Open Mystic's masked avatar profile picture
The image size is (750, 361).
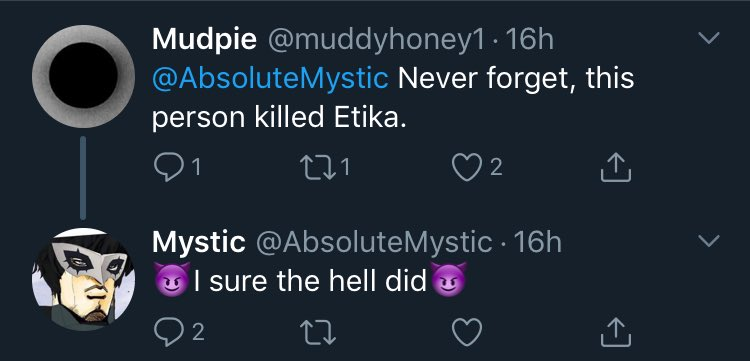(83, 279)
